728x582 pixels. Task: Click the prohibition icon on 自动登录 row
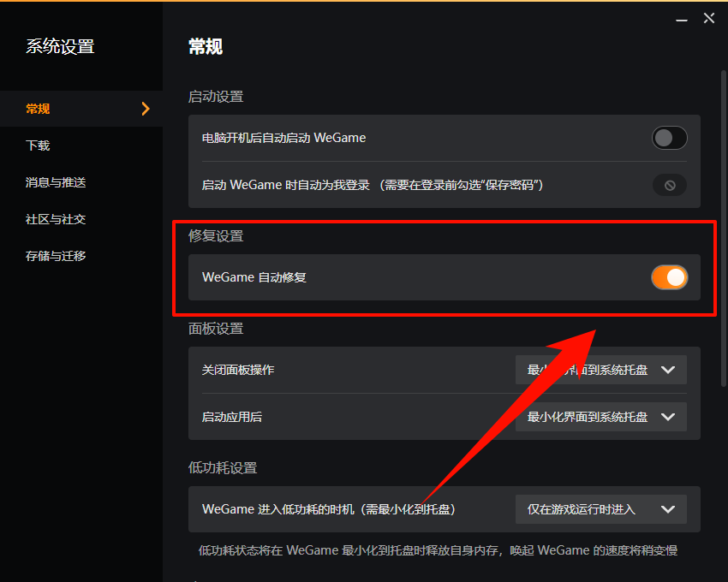(669, 185)
